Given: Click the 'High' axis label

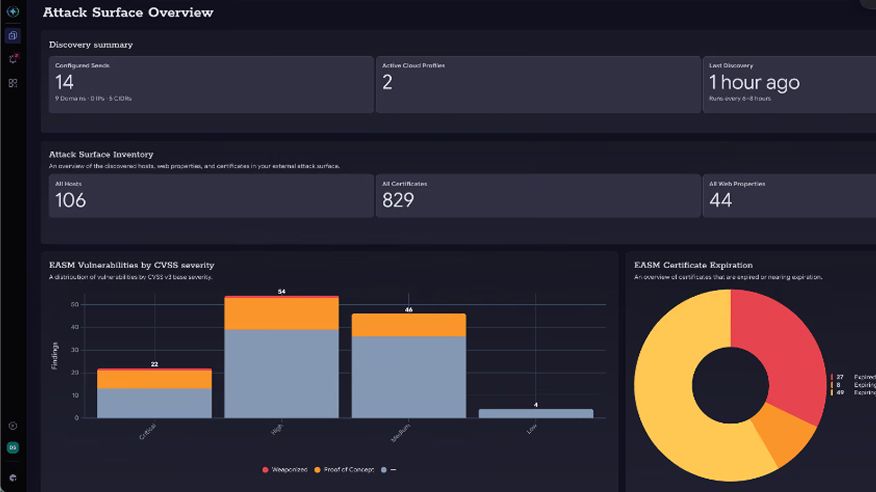Looking at the screenshot, I should pos(277,429).
